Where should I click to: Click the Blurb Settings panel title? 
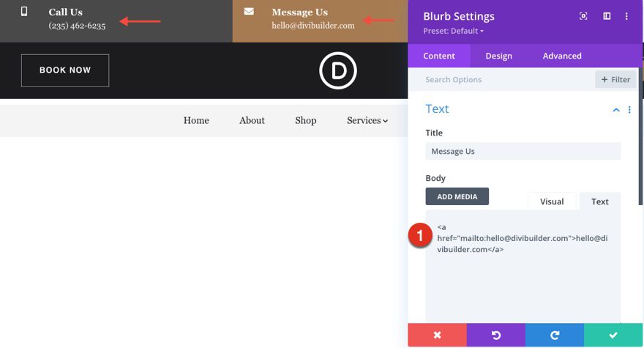click(459, 16)
